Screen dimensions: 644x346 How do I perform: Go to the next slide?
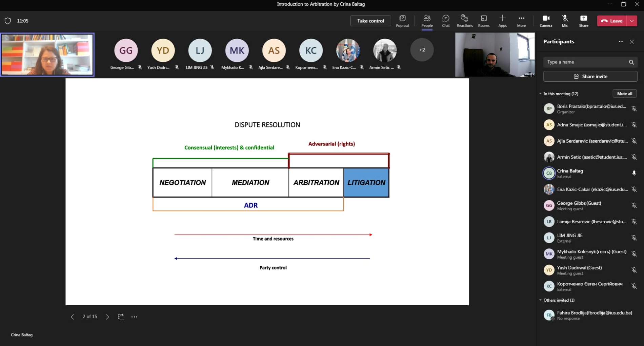(x=107, y=317)
